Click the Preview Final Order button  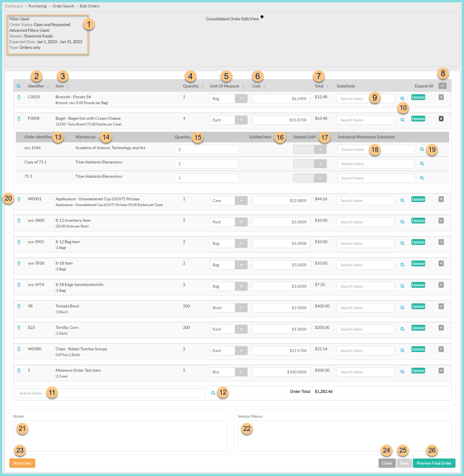tap(434, 463)
